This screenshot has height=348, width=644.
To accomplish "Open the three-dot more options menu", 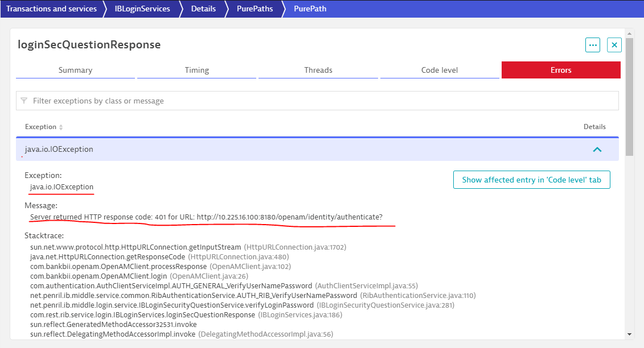I will pyautogui.click(x=593, y=45).
